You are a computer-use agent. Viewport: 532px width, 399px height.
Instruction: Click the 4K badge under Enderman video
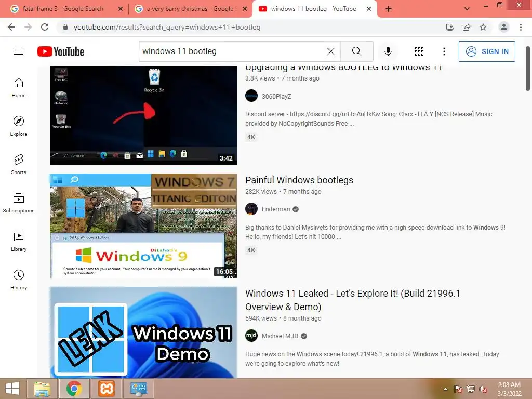[x=251, y=250]
